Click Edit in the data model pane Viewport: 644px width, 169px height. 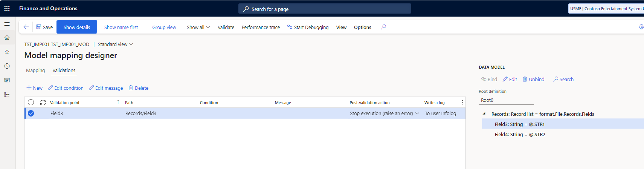[x=510, y=79]
